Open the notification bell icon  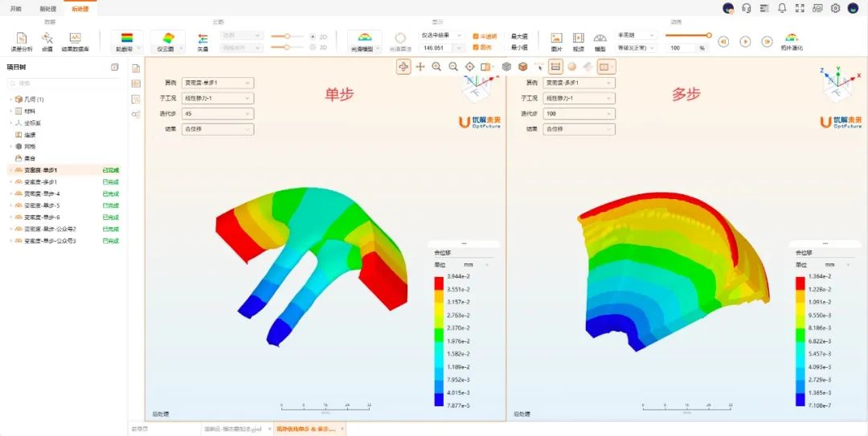point(781,8)
